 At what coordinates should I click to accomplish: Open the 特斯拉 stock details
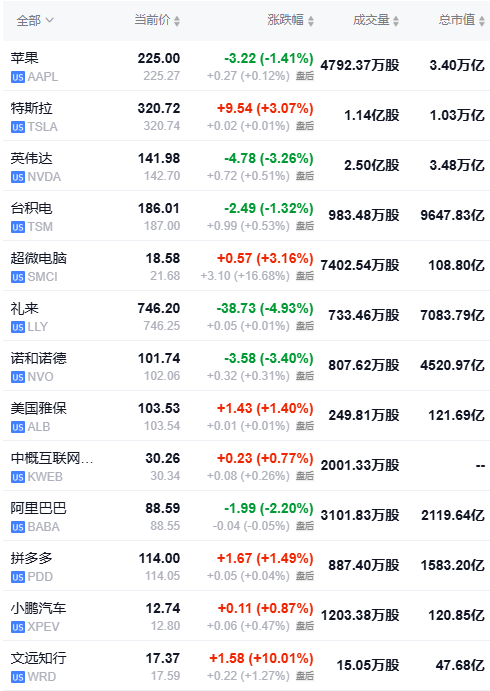246,116
